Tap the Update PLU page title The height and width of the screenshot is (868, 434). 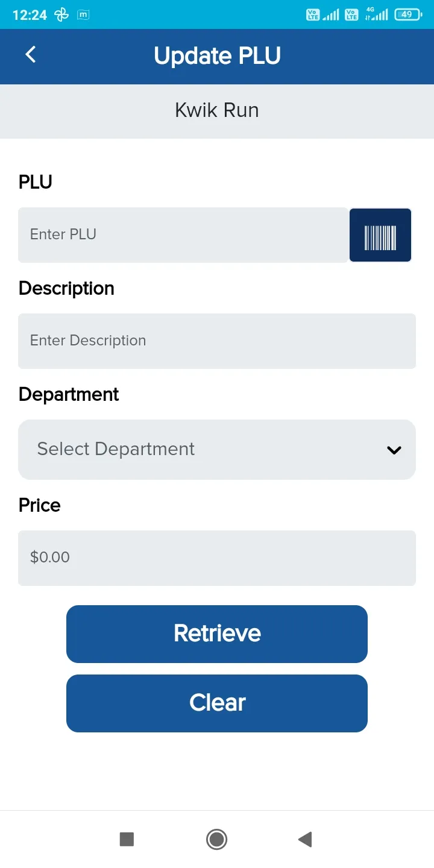217,55
